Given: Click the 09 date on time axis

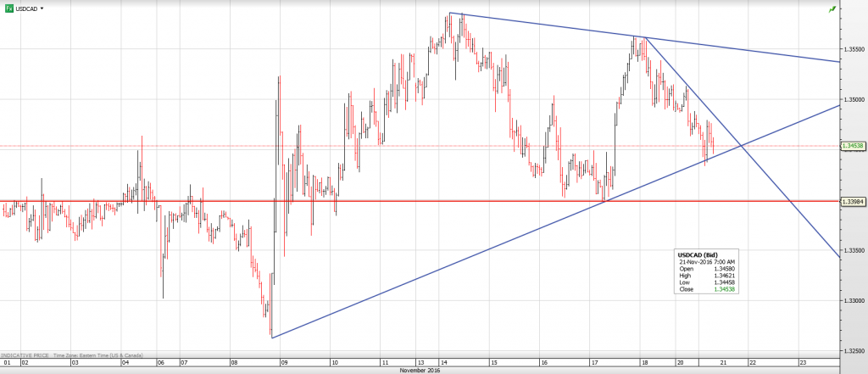Looking at the screenshot, I should [286, 362].
